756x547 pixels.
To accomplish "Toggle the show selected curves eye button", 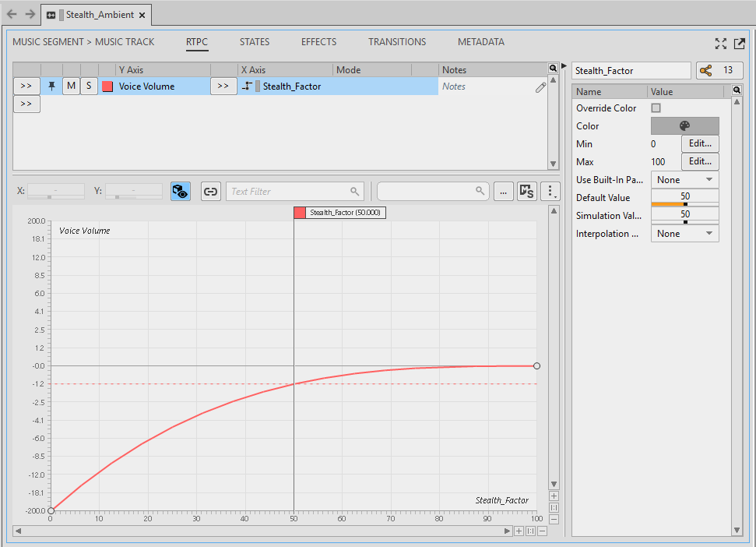I will tap(181, 192).
